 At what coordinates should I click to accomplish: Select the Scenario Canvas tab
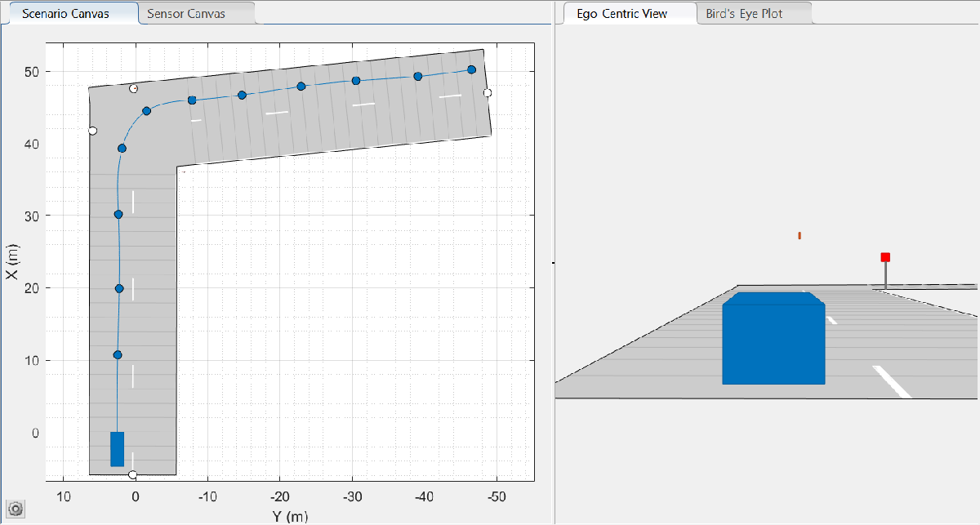coord(65,14)
